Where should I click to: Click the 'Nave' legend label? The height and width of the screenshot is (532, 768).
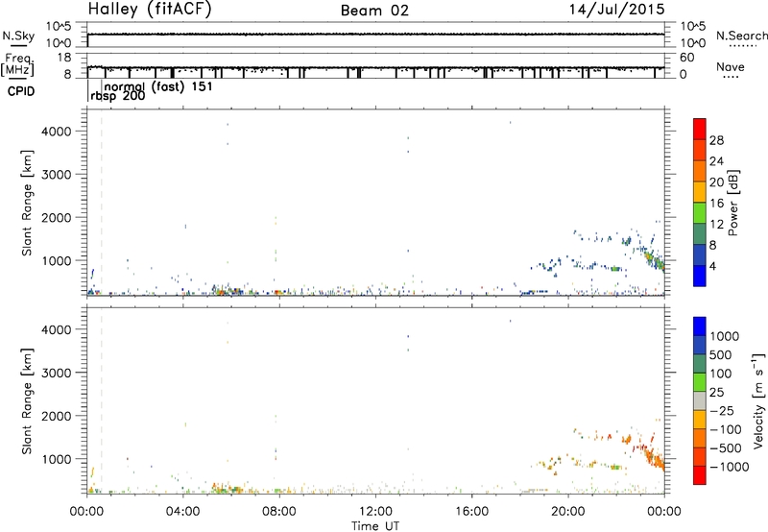click(x=730, y=66)
